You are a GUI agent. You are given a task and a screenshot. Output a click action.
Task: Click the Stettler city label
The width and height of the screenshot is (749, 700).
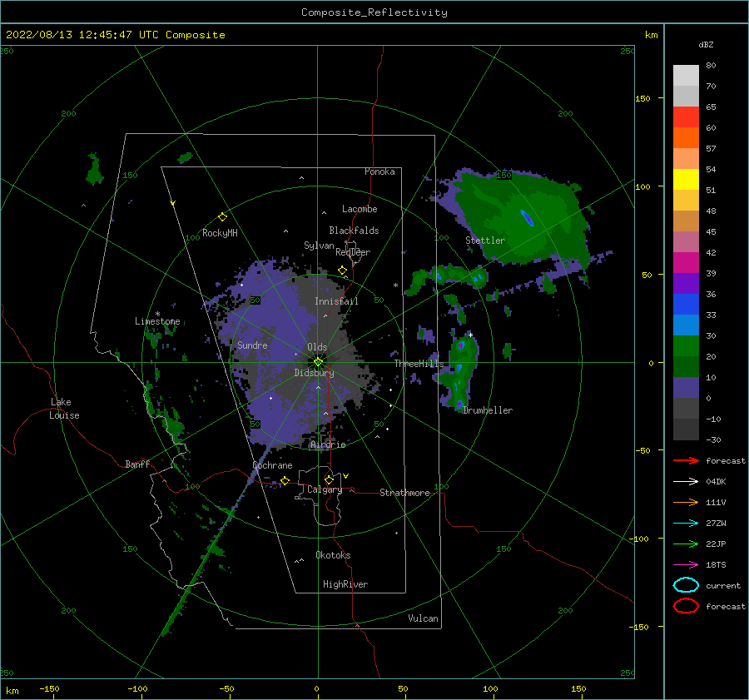pyautogui.click(x=485, y=241)
